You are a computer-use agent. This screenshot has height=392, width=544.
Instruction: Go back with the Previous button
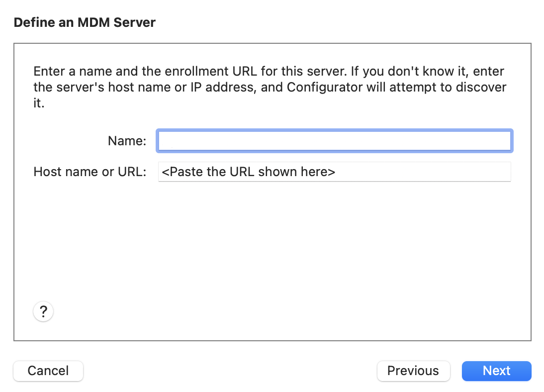tap(413, 371)
